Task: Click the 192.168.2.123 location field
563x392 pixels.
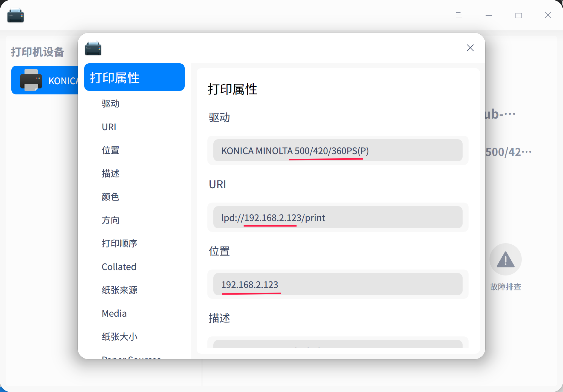Action: [x=338, y=284]
